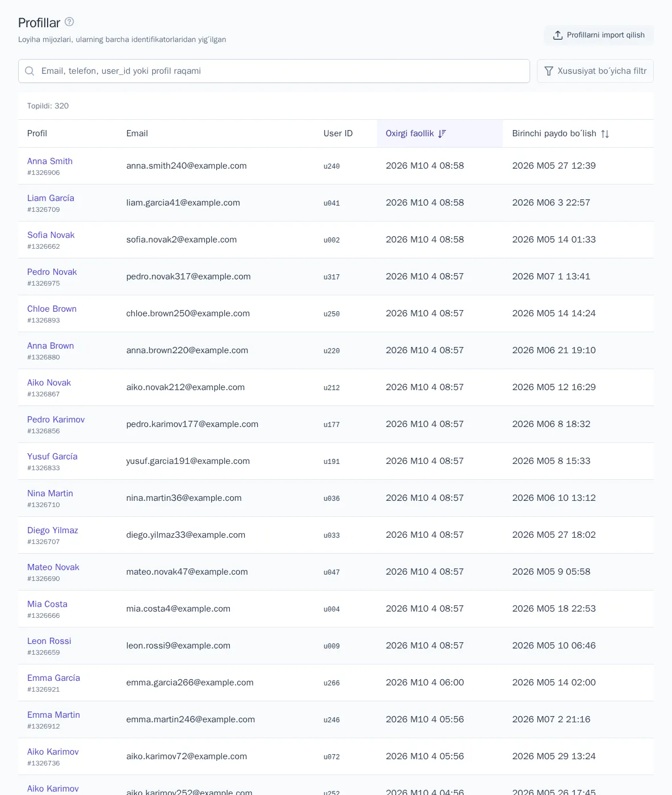This screenshot has width=672, height=795.
Task: Click email anna.smith240@example.com
Action: [x=186, y=166]
